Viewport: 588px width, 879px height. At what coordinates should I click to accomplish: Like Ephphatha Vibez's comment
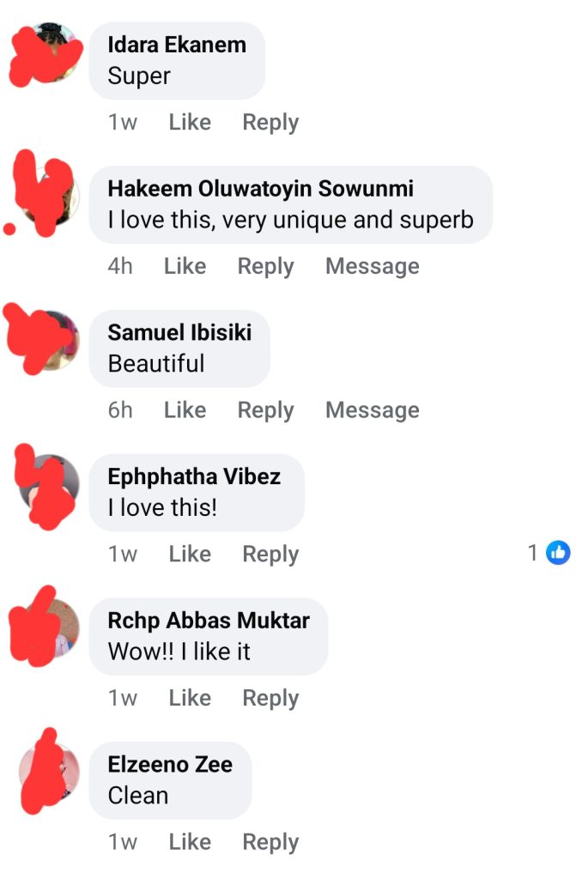(x=190, y=555)
